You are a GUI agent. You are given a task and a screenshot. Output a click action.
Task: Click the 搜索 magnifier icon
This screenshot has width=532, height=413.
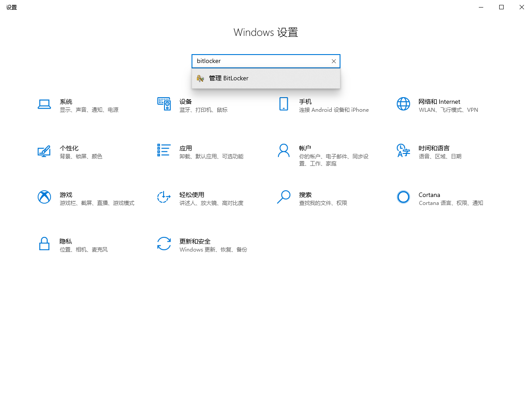284,197
